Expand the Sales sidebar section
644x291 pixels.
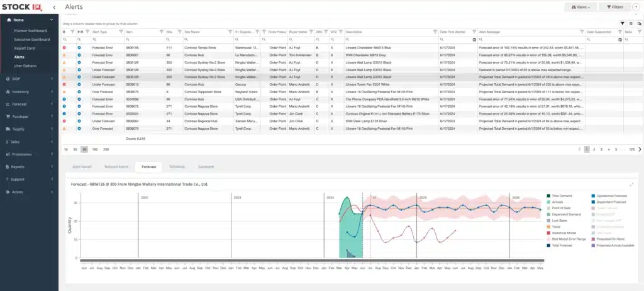tap(52, 142)
